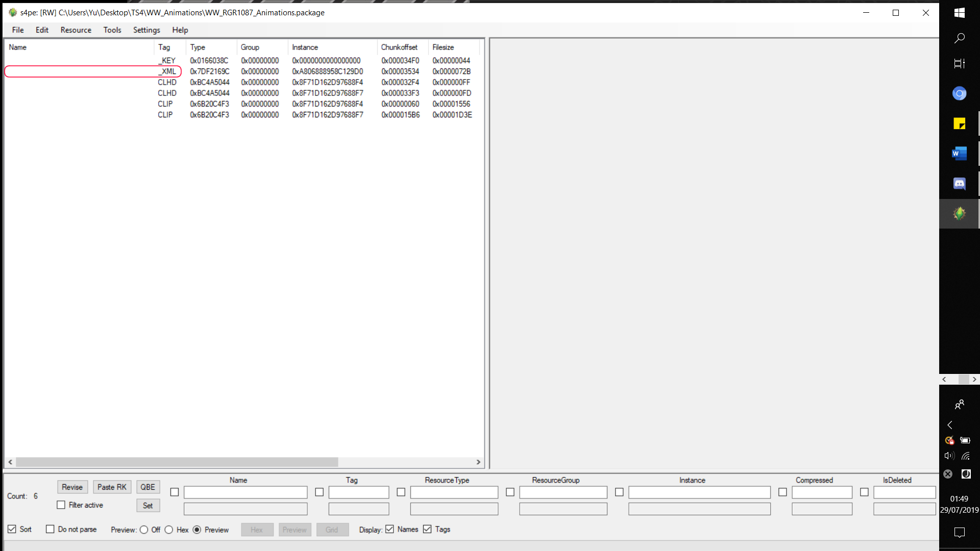The height and width of the screenshot is (551, 980).
Task: Check the Tag filter checkbox
Action: 320,492
